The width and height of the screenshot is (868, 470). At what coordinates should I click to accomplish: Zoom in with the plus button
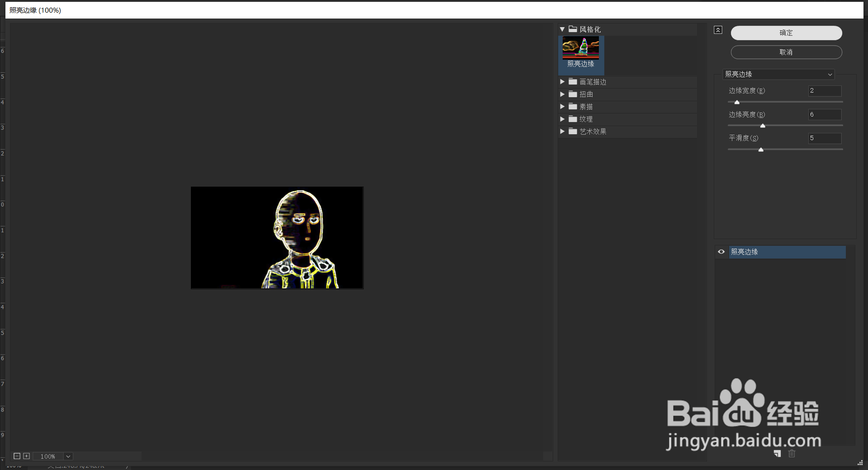[26, 456]
